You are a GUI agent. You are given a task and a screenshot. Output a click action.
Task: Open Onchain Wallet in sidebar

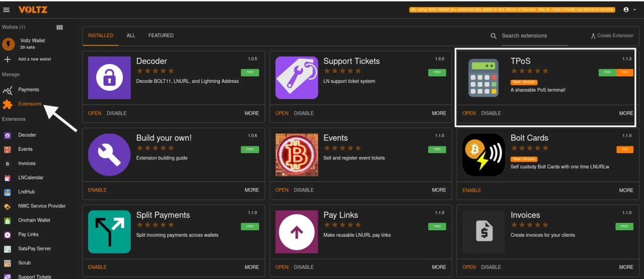[x=34, y=220]
